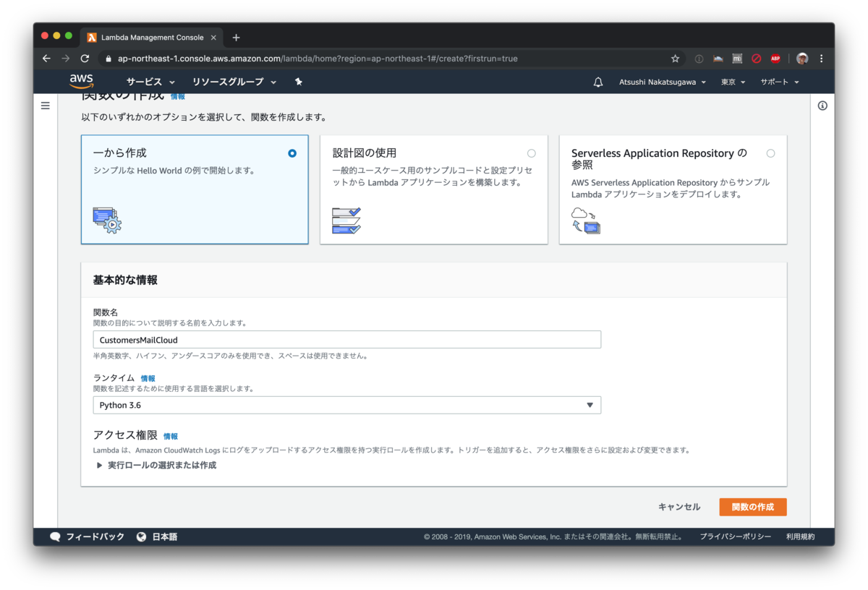The width and height of the screenshot is (868, 590).
Task: Click the 基本的な情報 section heading
Action: tap(125, 280)
